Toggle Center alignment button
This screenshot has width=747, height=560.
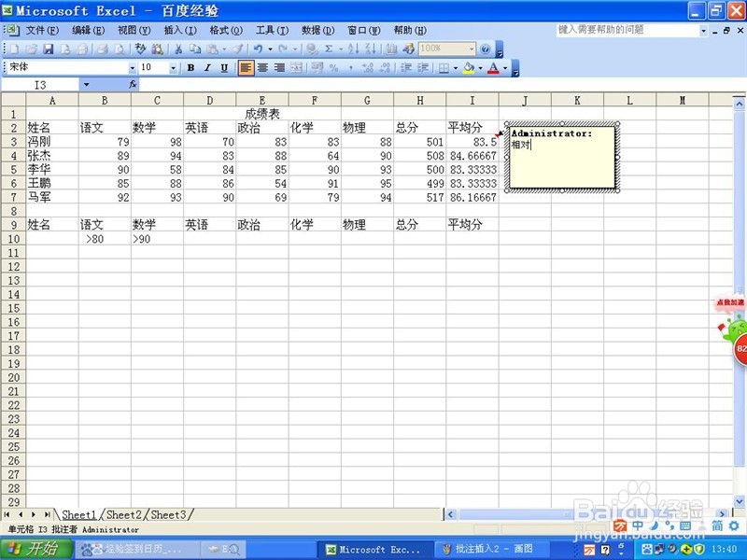tap(262, 68)
